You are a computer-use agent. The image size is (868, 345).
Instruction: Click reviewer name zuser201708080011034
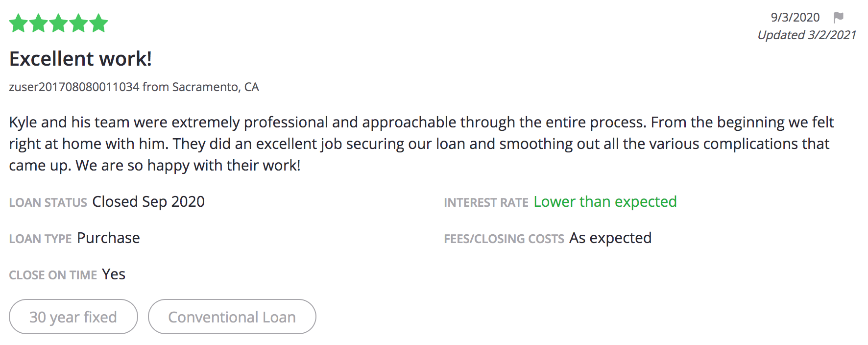[x=74, y=87]
